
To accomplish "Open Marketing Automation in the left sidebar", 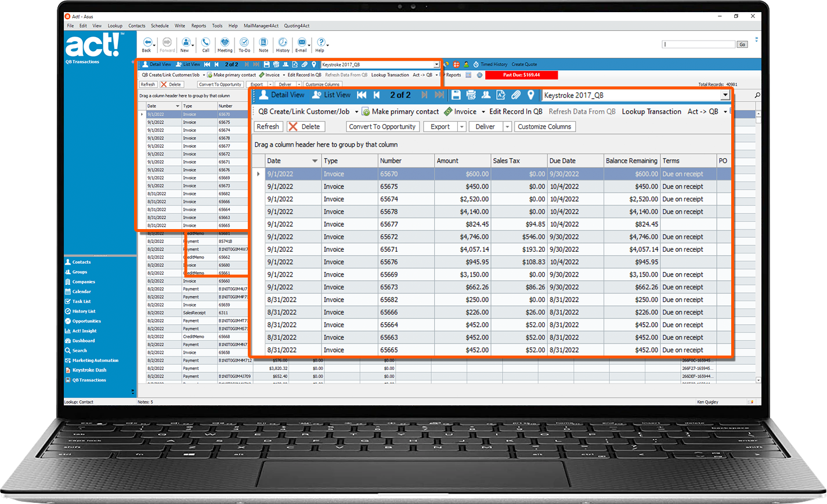I will 92,361.
